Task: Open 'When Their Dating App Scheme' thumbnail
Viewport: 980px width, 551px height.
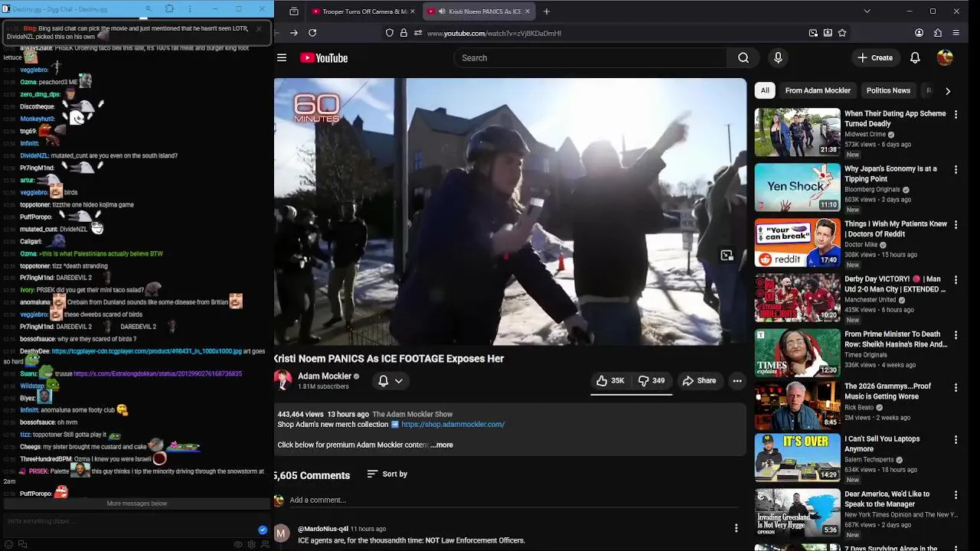Action: 798,132
